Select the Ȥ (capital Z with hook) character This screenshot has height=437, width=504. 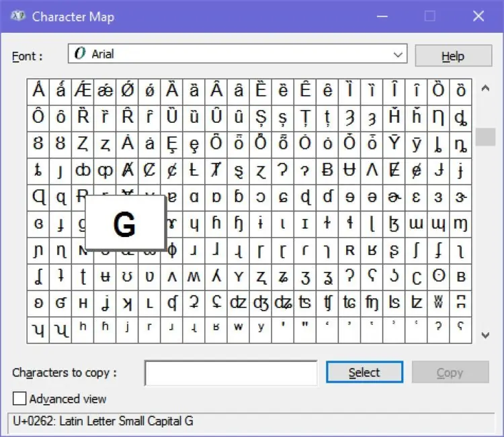point(83,145)
